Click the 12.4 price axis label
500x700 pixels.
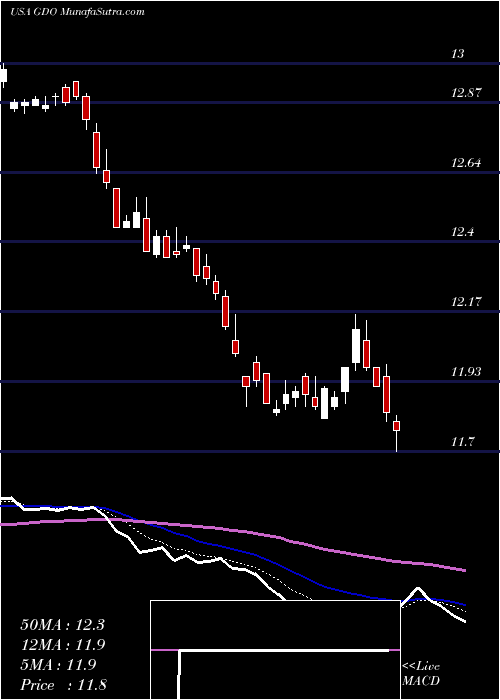[463, 232]
